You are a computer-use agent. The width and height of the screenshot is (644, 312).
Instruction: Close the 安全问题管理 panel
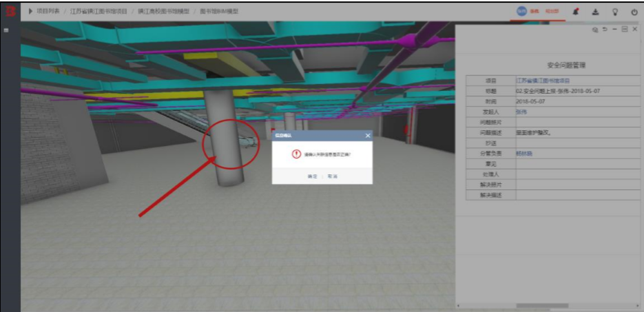pos(634,30)
